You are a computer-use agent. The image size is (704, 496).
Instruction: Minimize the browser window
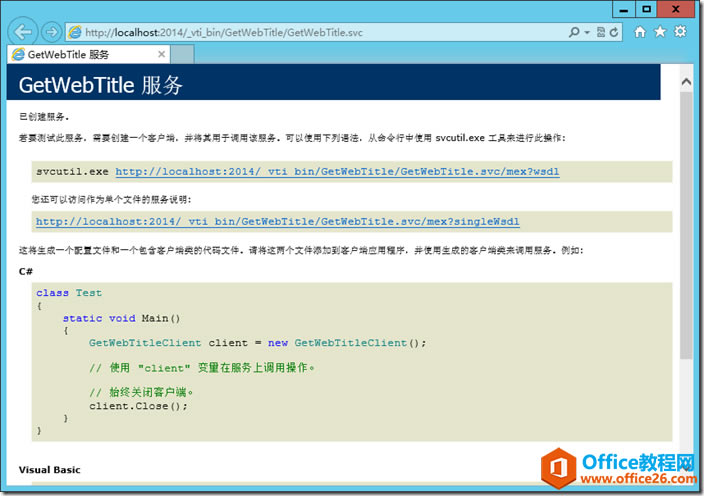click(624, 9)
